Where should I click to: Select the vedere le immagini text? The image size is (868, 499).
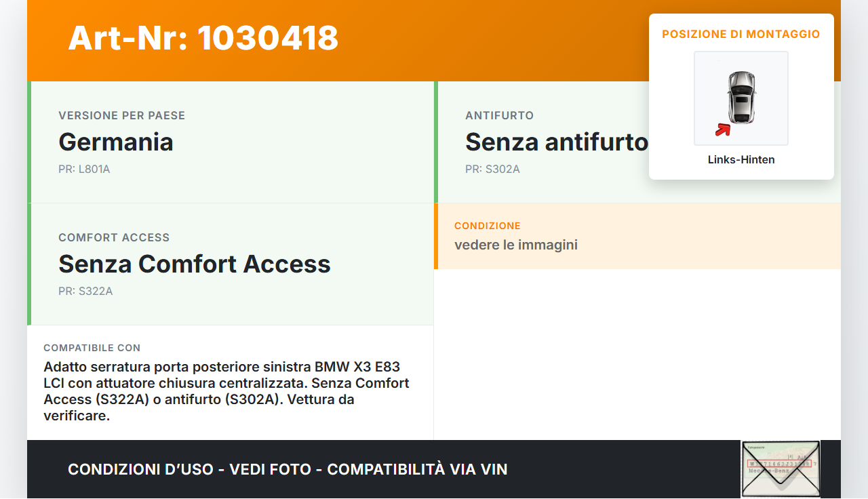click(x=516, y=245)
